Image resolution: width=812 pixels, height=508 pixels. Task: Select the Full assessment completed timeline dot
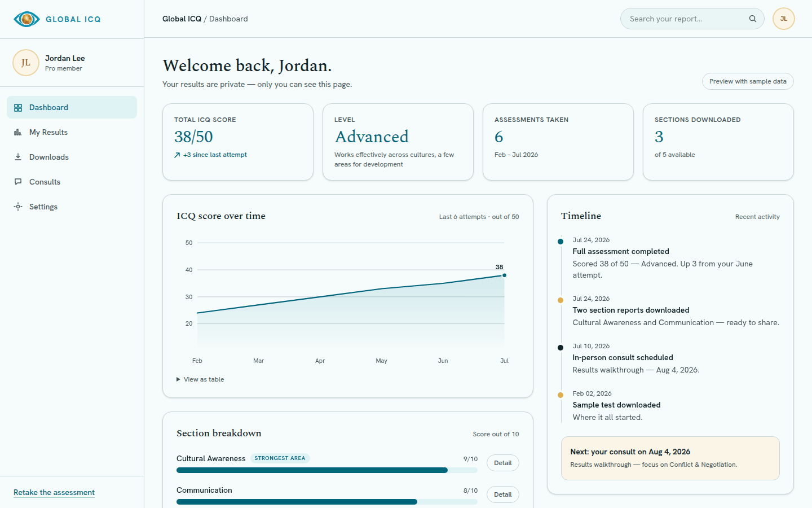(561, 242)
